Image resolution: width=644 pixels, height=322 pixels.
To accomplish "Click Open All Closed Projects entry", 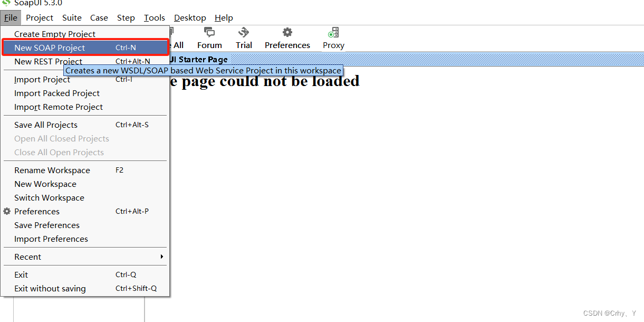I will pos(85,138).
